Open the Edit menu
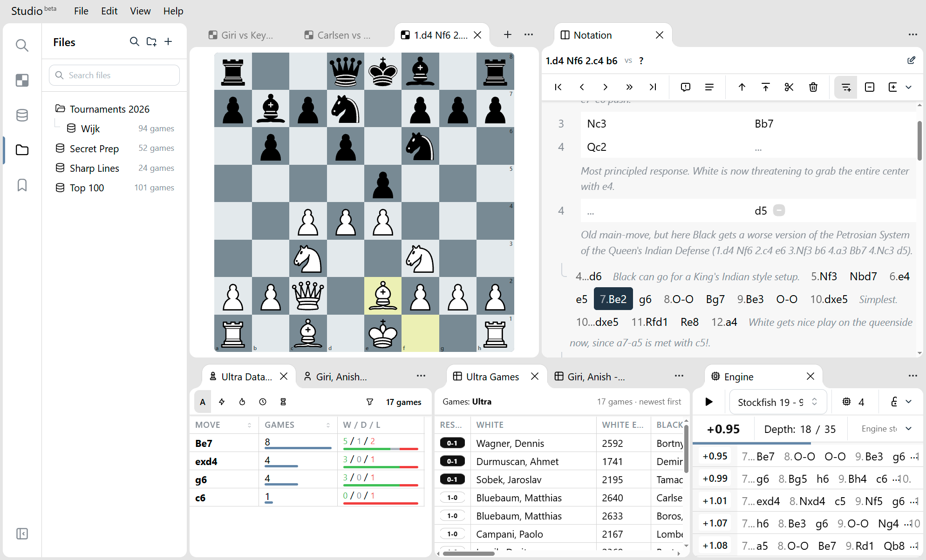926x560 pixels. click(109, 11)
